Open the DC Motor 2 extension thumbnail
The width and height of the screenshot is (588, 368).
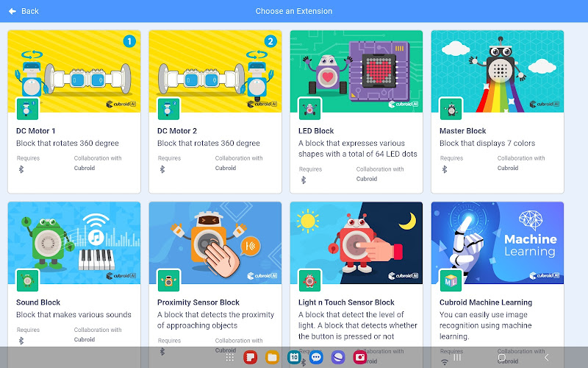(215, 71)
